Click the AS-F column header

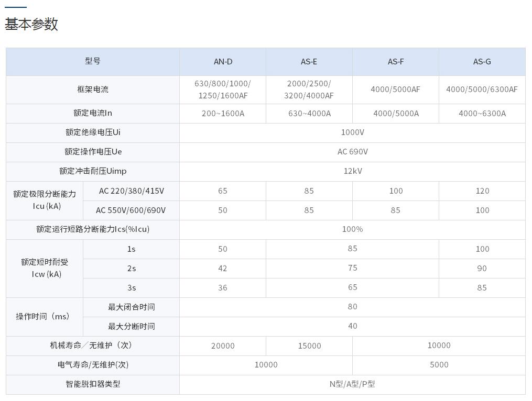point(396,62)
